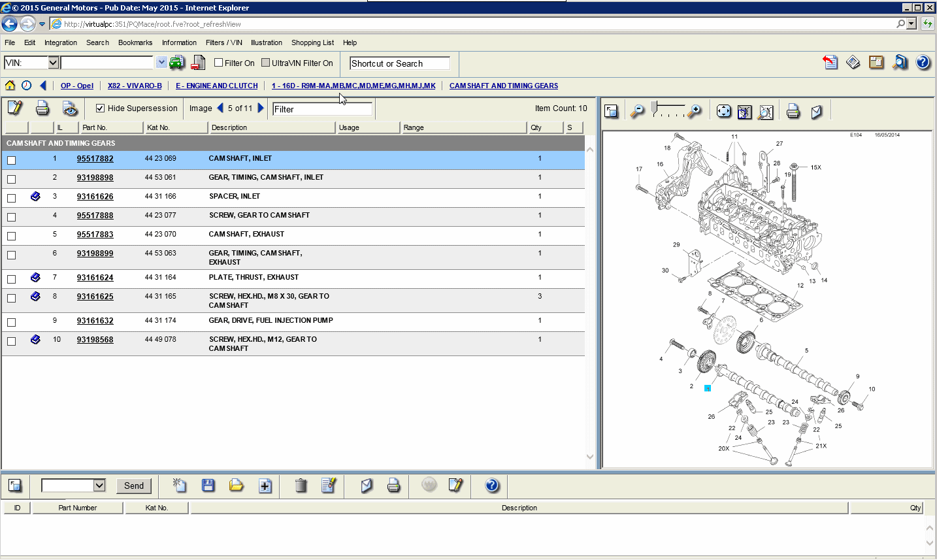Open the Bookmarks menu

pyautogui.click(x=135, y=42)
